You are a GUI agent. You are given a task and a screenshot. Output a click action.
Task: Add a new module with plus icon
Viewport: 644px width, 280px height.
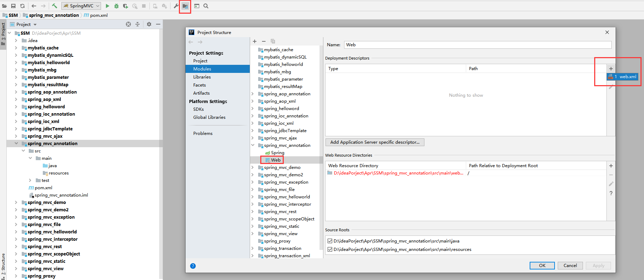255,41
